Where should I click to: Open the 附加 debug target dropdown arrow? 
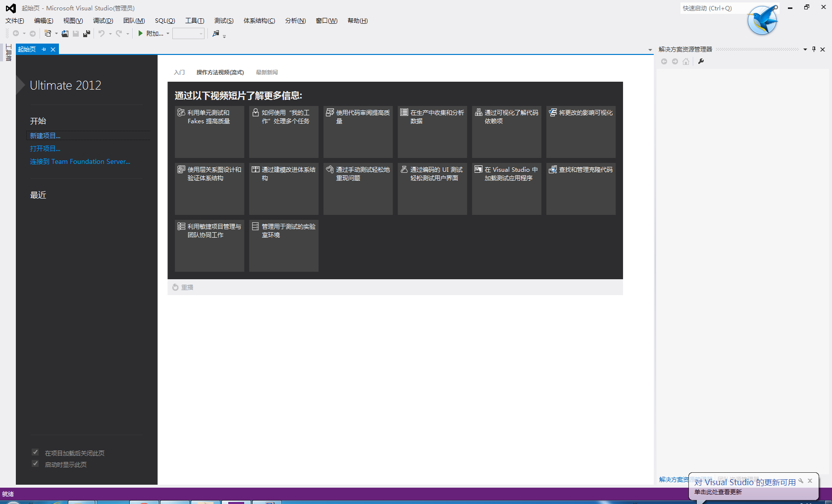(x=167, y=34)
